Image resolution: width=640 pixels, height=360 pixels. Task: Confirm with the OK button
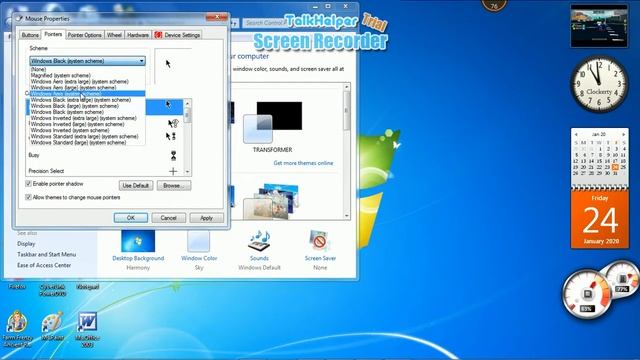coord(131,218)
